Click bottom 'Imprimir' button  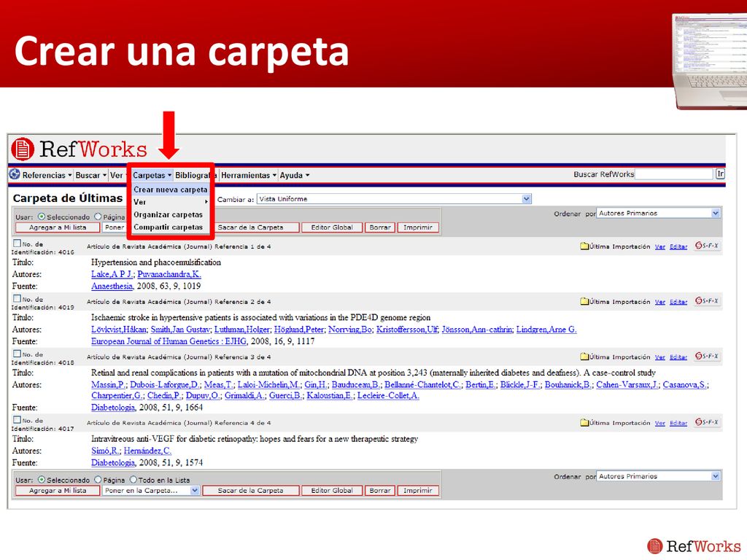[x=418, y=491]
